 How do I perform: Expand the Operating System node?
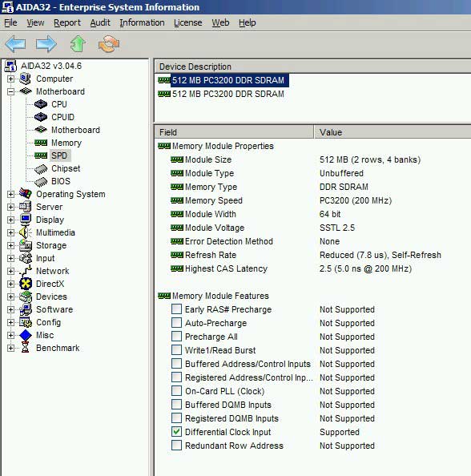pos(10,194)
